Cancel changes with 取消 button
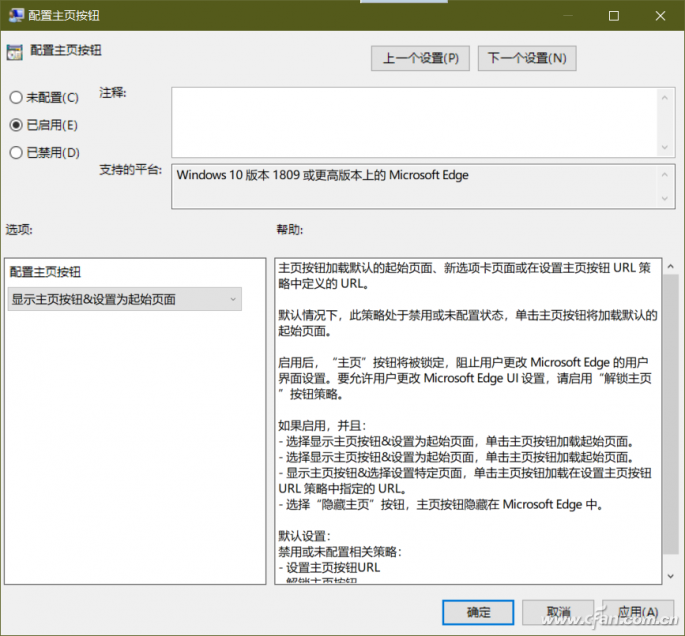Viewport: 685px width, 636px height. click(558, 612)
